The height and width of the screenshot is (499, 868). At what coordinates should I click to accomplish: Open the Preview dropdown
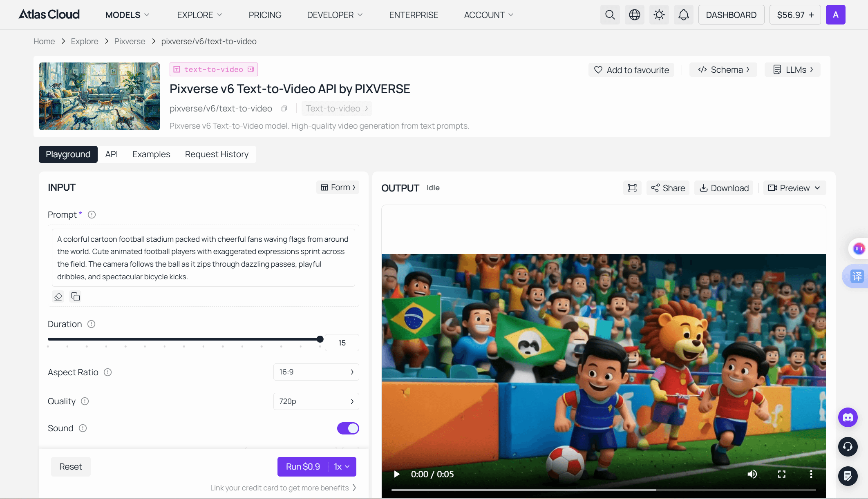(x=794, y=188)
